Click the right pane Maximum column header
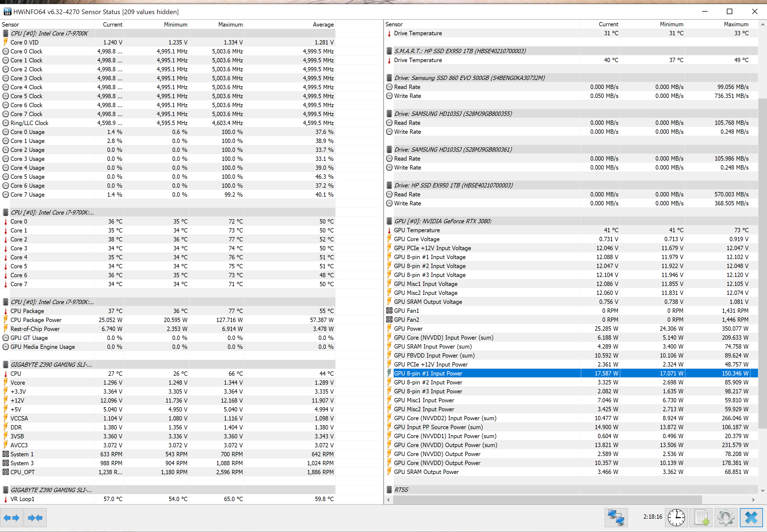 [x=736, y=24]
